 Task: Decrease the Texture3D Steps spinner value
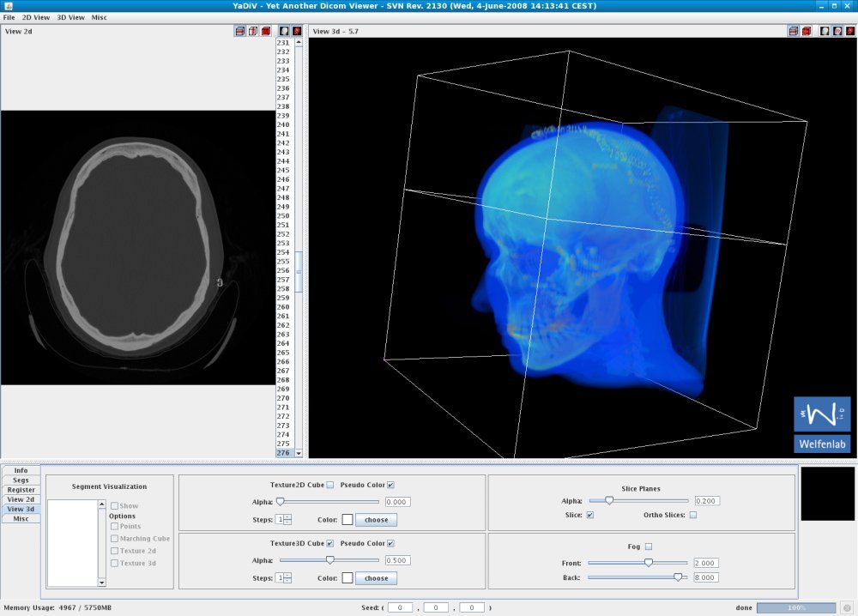pos(287,581)
